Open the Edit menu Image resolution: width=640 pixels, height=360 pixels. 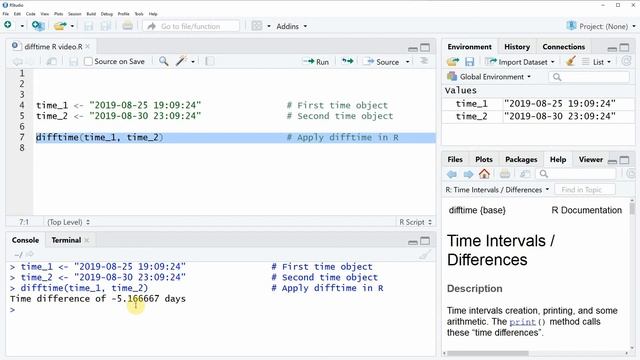[17, 14]
